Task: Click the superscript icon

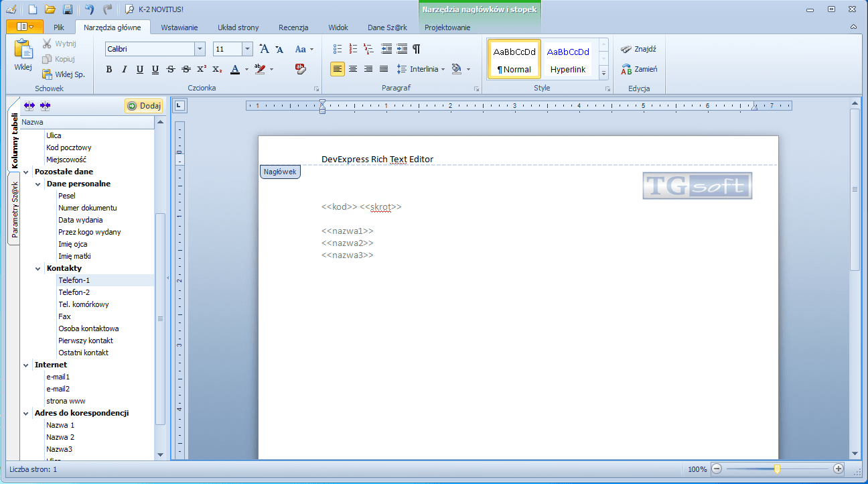Action: (x=202, y=69)
